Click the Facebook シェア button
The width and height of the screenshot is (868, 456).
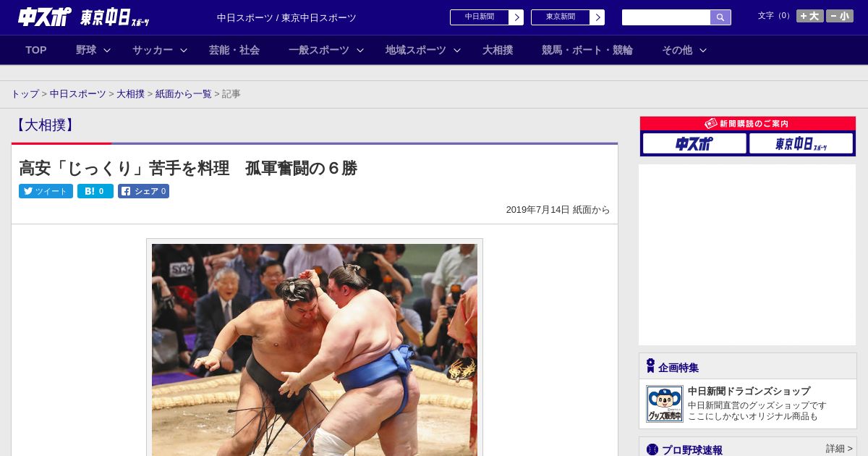point(143,191)
